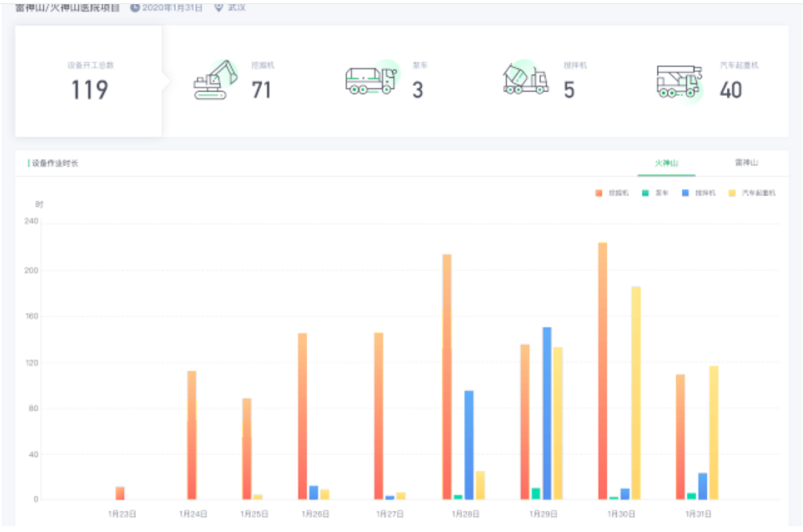Screen dimensions: 803x532
Task: Click the 设备开工总数 119 summary card
Action: click(x=88, y=81)
